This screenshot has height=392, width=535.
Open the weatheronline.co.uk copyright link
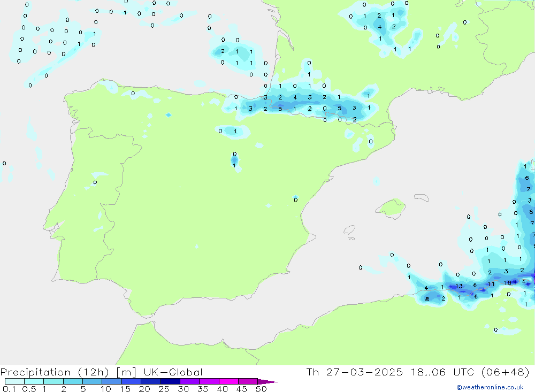pyautogui.click(x=490, y=387)
